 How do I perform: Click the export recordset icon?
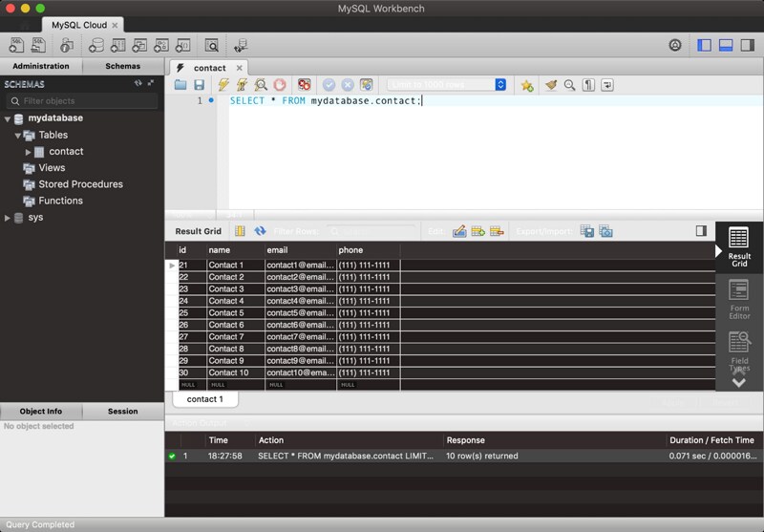click(587, 231)
